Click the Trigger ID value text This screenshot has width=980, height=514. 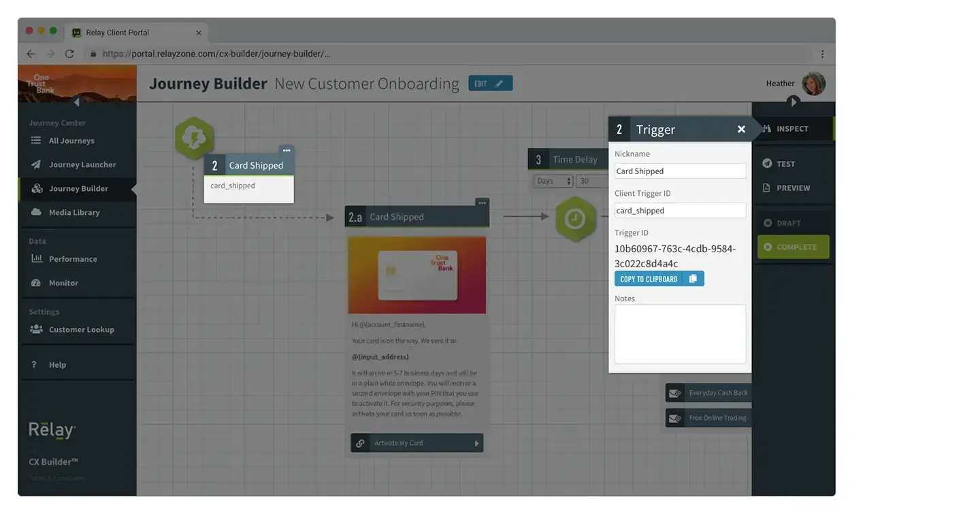675,256
